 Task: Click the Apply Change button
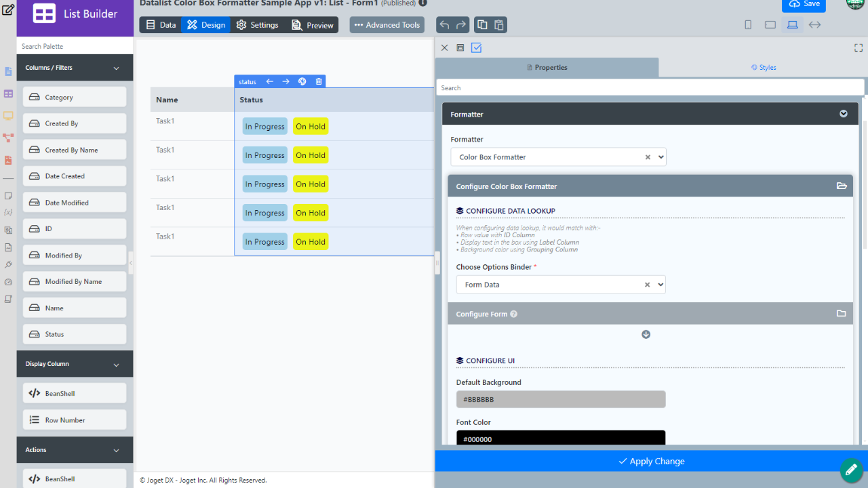pos(651,461)
